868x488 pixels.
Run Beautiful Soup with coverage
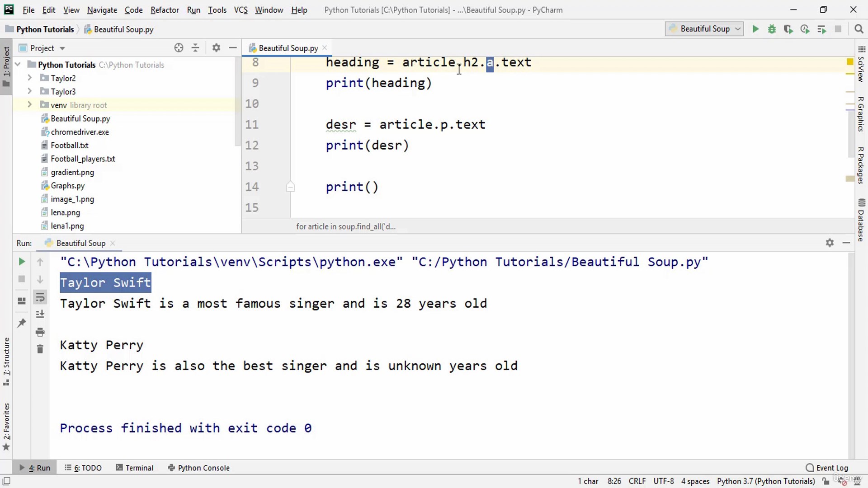788,29
